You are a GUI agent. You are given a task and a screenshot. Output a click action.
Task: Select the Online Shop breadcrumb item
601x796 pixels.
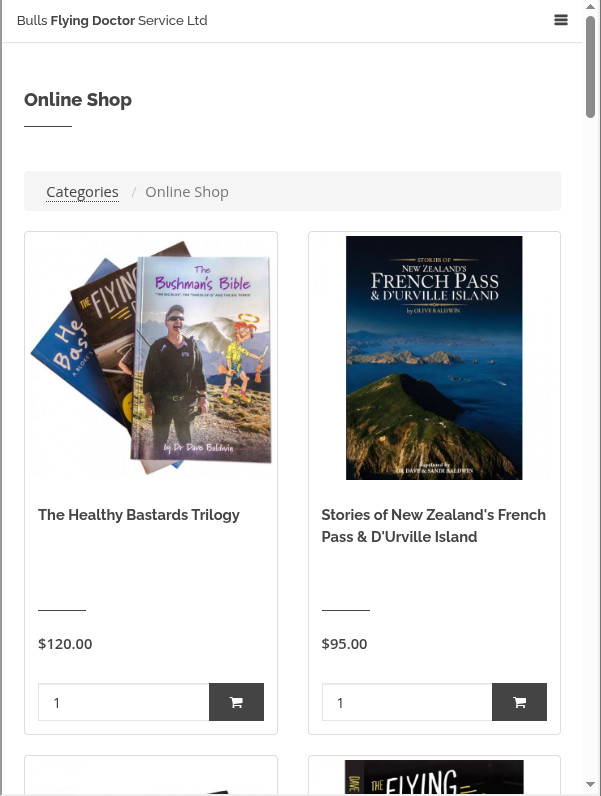click(187, 192)
